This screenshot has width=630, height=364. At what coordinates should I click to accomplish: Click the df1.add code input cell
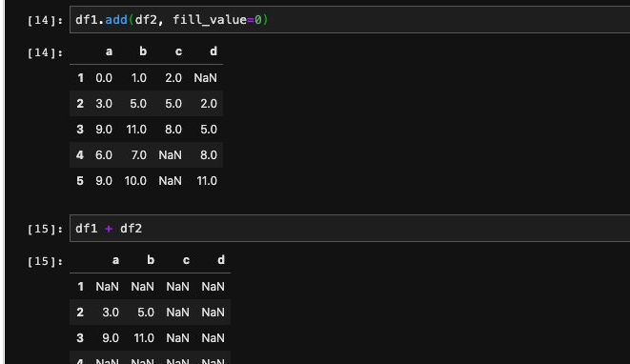[350, 20]
